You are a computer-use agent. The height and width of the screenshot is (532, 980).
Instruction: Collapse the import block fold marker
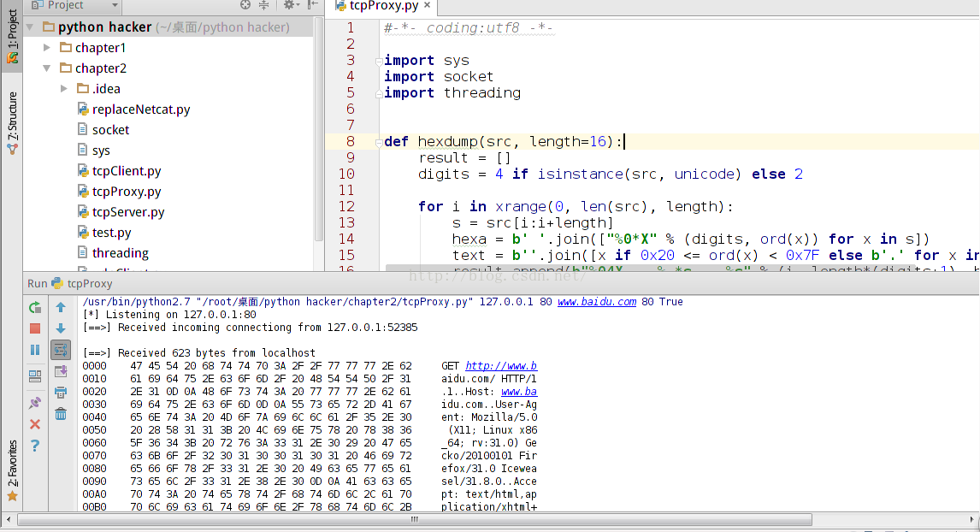click(x=379, y=62)
